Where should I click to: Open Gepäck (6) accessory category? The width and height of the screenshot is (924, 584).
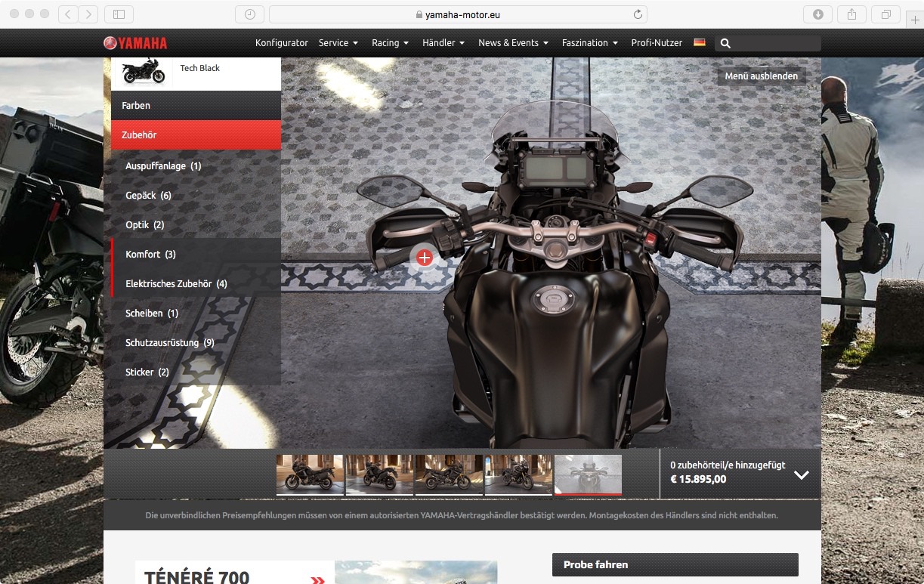(148, 196)
